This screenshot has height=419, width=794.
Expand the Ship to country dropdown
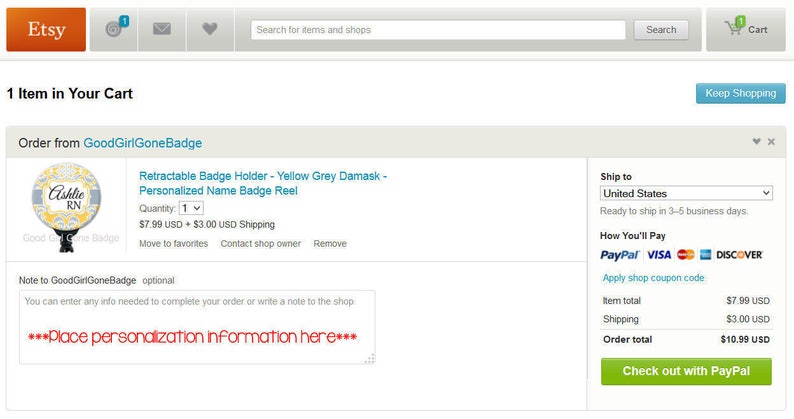pyautogui.click(x=686, y=193)
